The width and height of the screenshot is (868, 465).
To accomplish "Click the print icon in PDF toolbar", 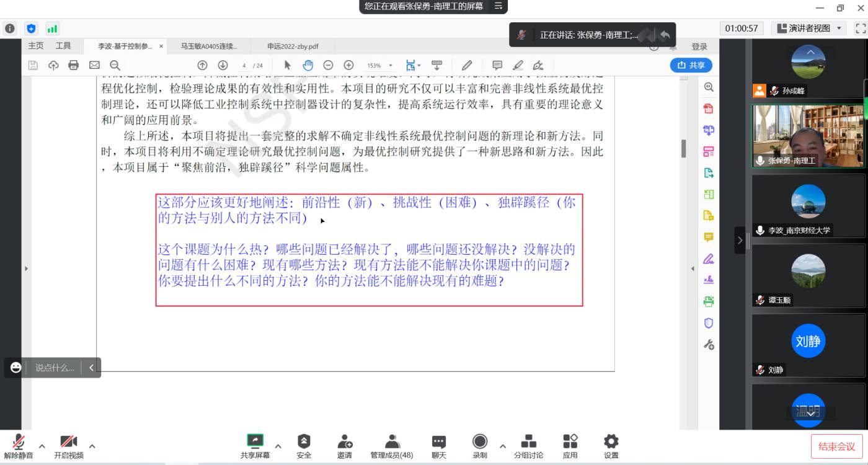I will tap(74, 65).
